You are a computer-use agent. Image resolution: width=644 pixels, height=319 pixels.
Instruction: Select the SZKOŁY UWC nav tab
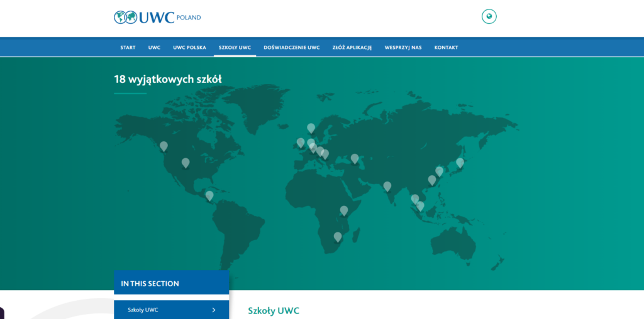pos(235,48)
